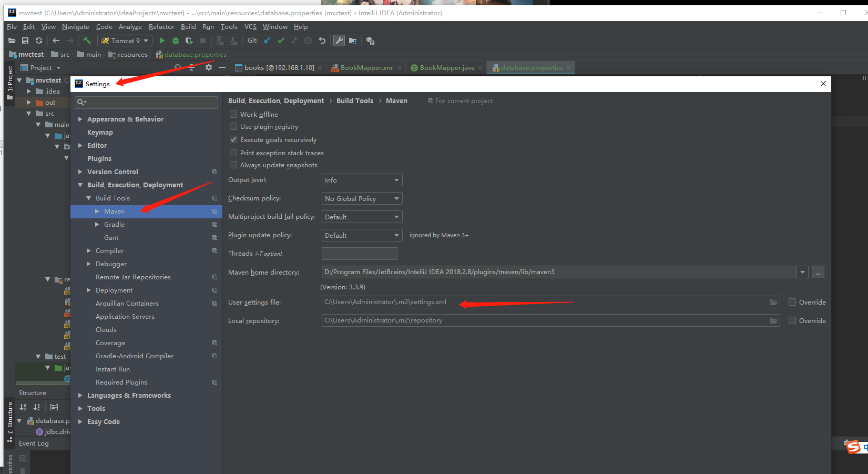Start debugging with the bug icon

click(x=176, y=41)
